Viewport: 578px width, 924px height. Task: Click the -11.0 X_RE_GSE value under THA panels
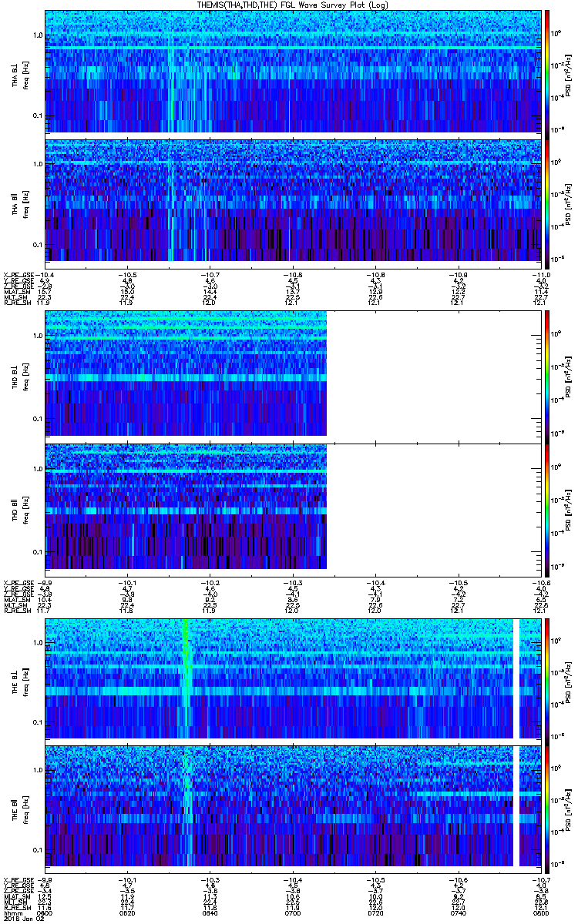click(x=539, y=276)
